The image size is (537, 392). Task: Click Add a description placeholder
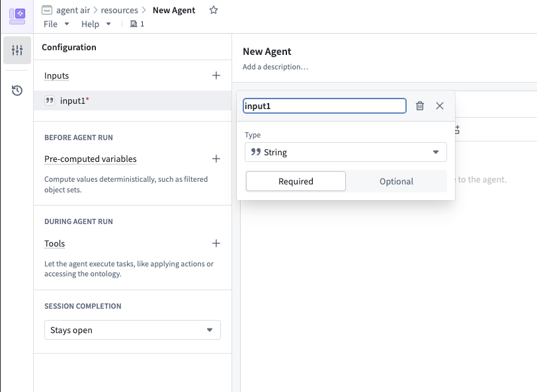[x=275, y=67]
